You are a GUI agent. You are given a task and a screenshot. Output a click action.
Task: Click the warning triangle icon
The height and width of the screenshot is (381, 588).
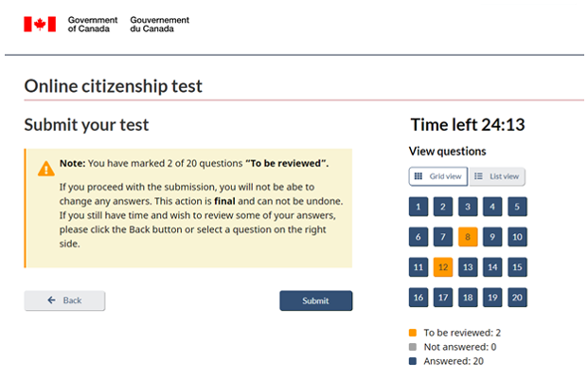pyautogui.click(x=45, y=169)
